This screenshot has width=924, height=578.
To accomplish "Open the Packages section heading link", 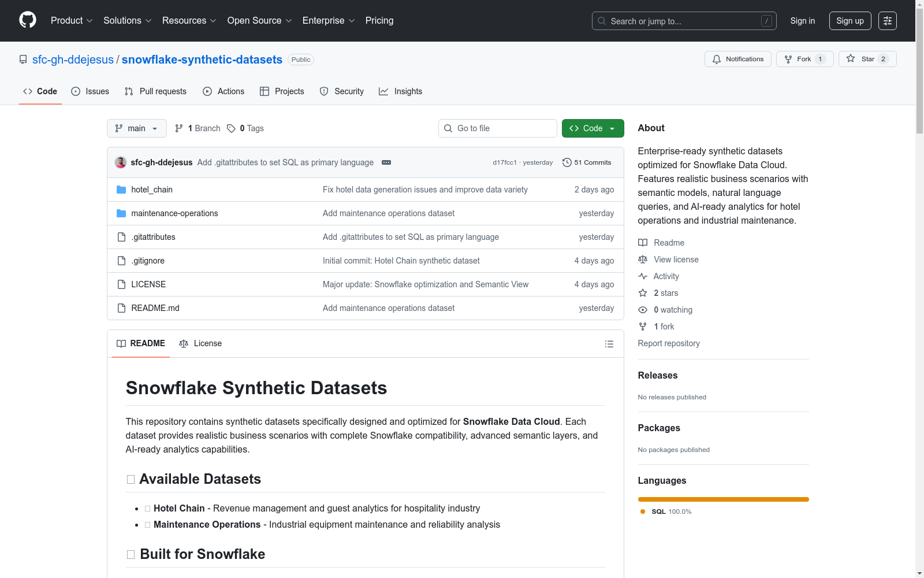I will pos(659,428).
